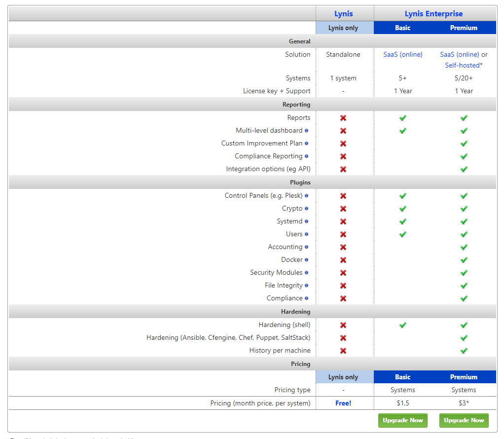Click red cross in Hardening (Ansible) row
This screenshot has width=504, height=439.
(343, 338)
